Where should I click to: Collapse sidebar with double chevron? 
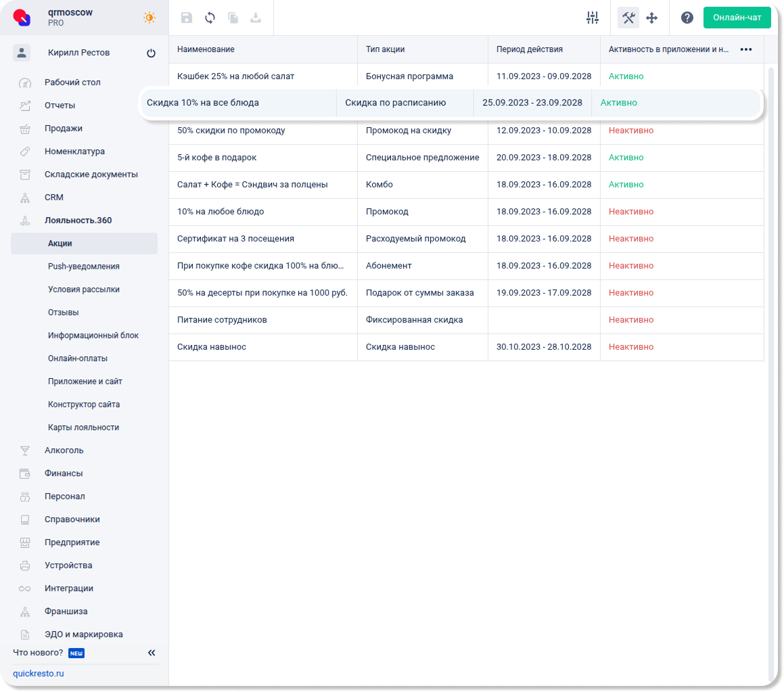152,653
